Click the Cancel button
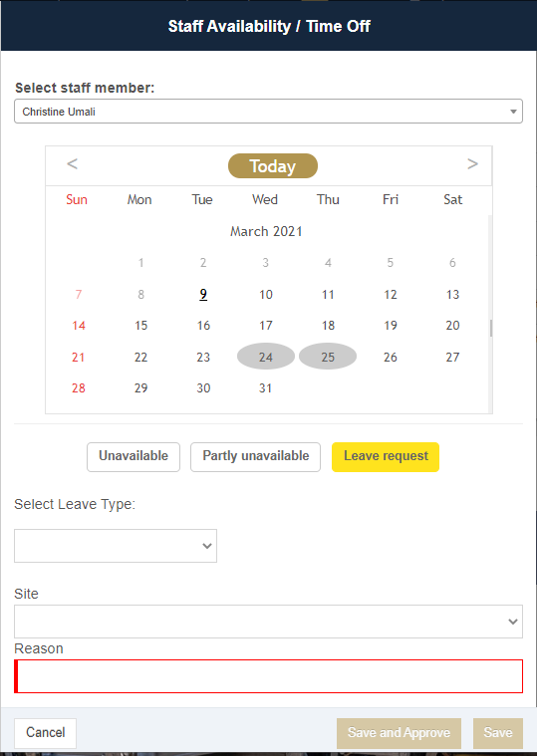 (45, 733)
